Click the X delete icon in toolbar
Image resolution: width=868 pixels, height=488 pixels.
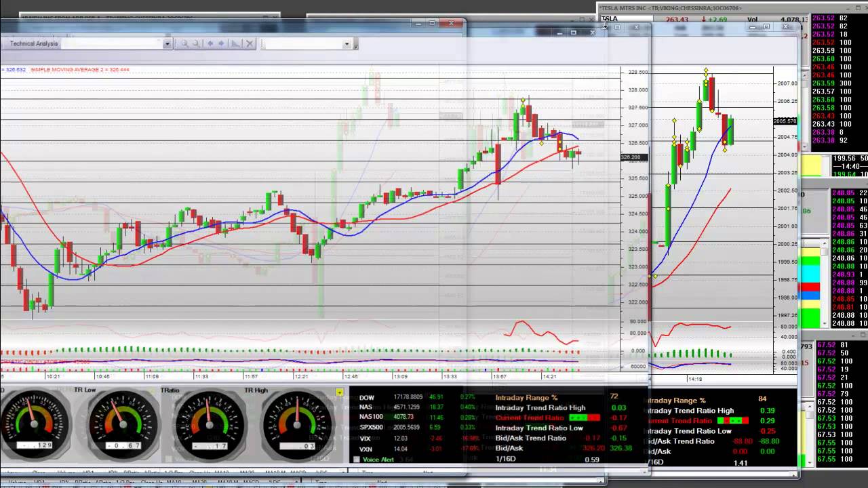(x=249, y=43)
